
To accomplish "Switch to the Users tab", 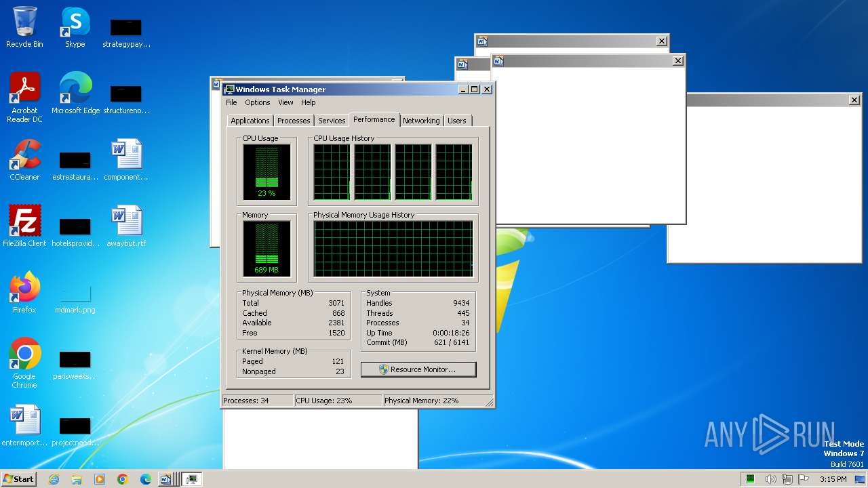I will pyautogui.click(x=457, y=121).
